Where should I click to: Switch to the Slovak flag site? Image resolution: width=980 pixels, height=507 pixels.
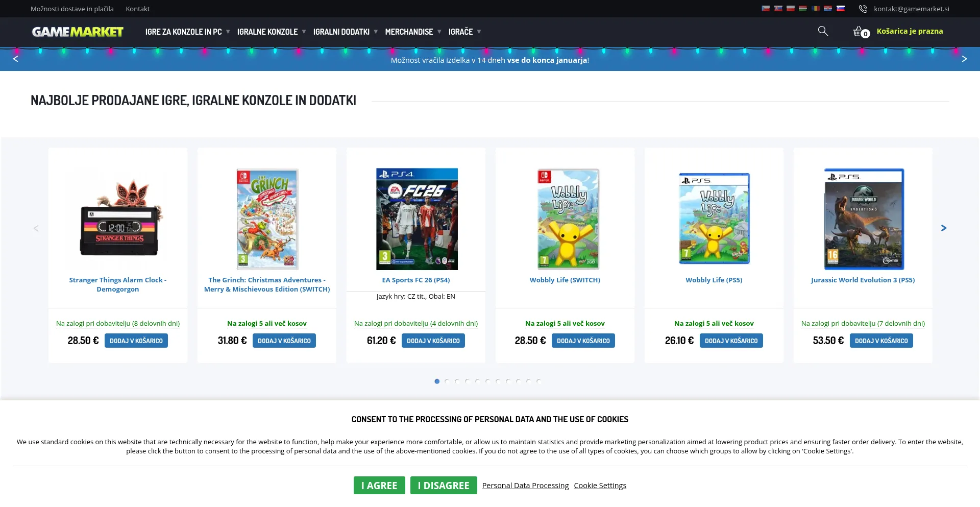778,9
